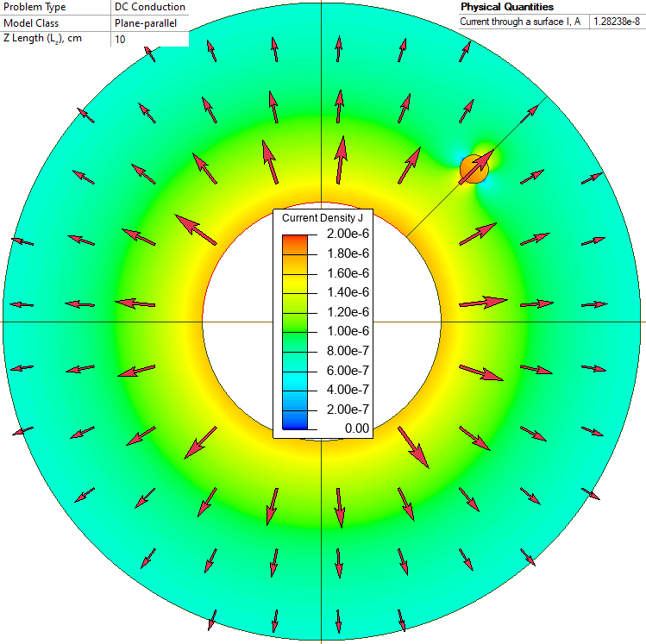Click the legend value "2.00e-7"

coord(348,410)
